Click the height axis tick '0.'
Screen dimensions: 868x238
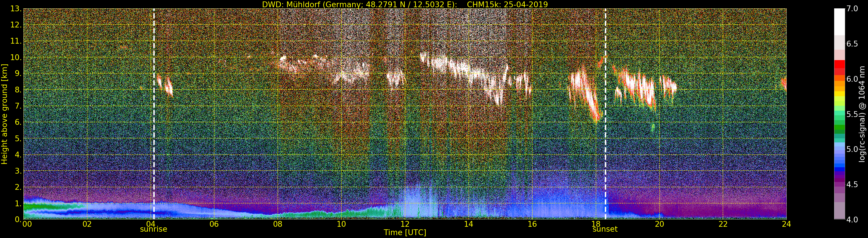[18, 219]
